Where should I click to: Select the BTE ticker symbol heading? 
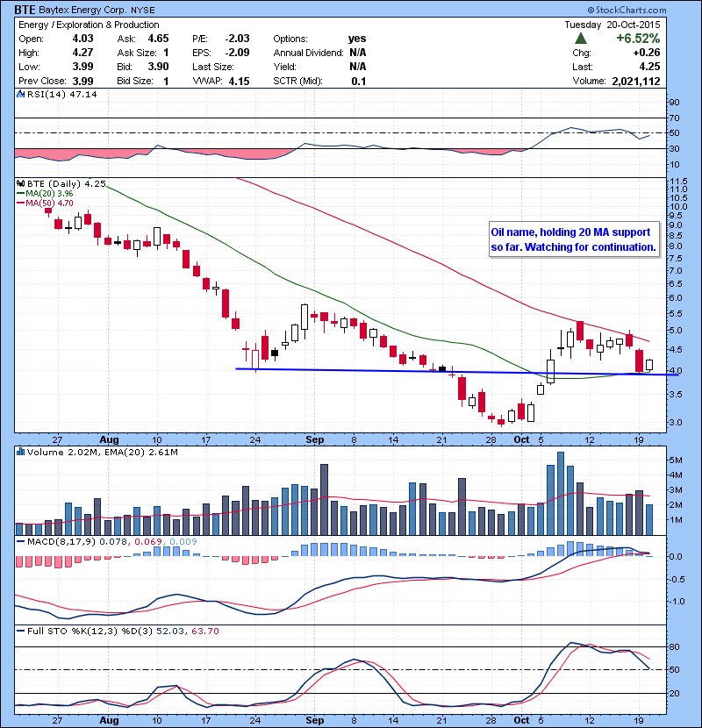coord(25,10)
